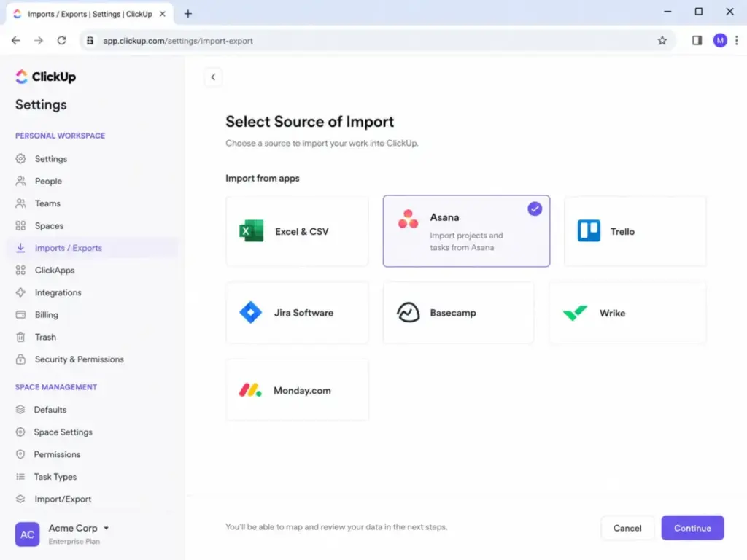Viewport: 747px width, 560px height.
Task: Click the Monday.com logo icon
Action: click(x=250, y=391)
